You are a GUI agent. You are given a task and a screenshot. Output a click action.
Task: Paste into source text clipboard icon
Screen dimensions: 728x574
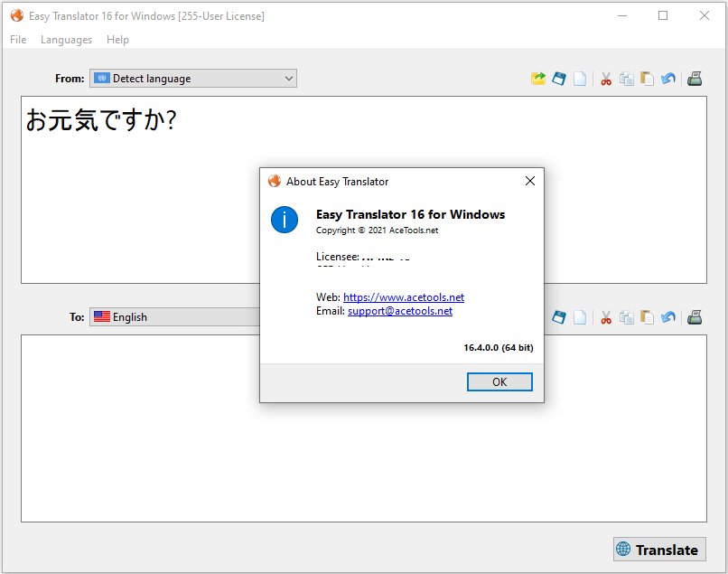coord(648,79)
